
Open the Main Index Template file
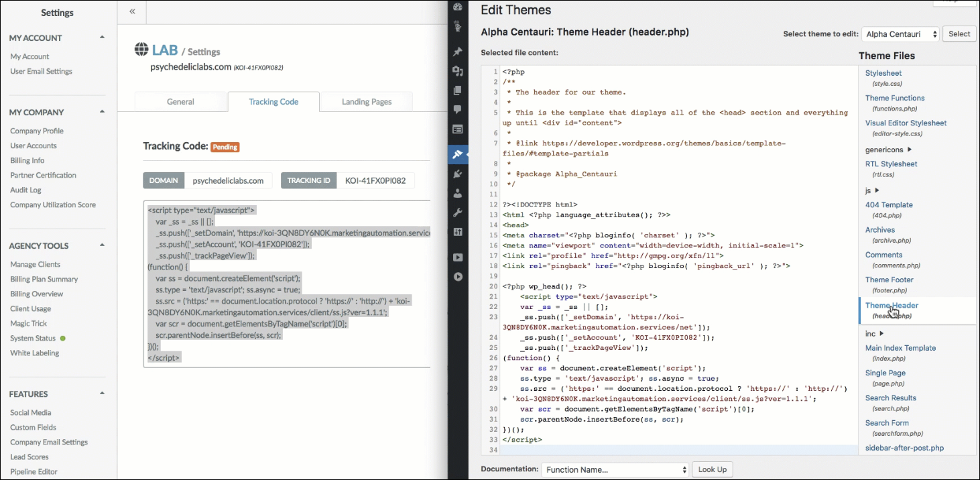(900, 348)
